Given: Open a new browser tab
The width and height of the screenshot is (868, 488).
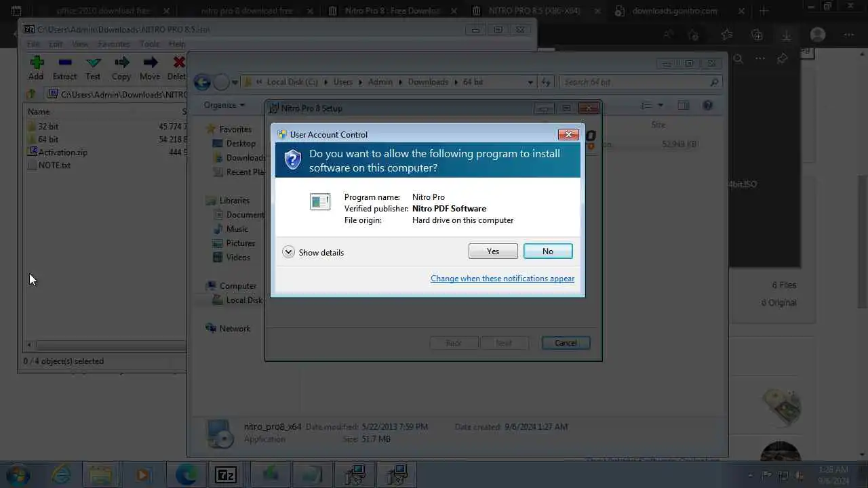Looking at the screenshot, I should point(764,11).
